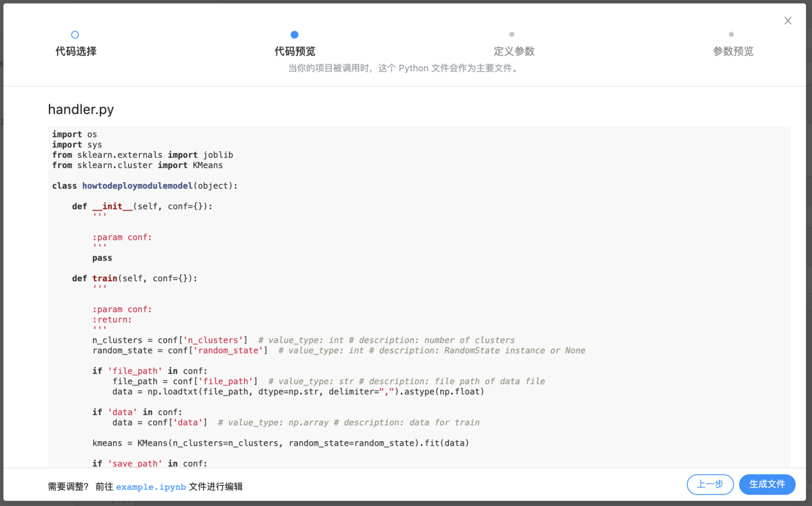Click the 代码选择 step circle indicator

pyautogui.click(x=75, y=35)
